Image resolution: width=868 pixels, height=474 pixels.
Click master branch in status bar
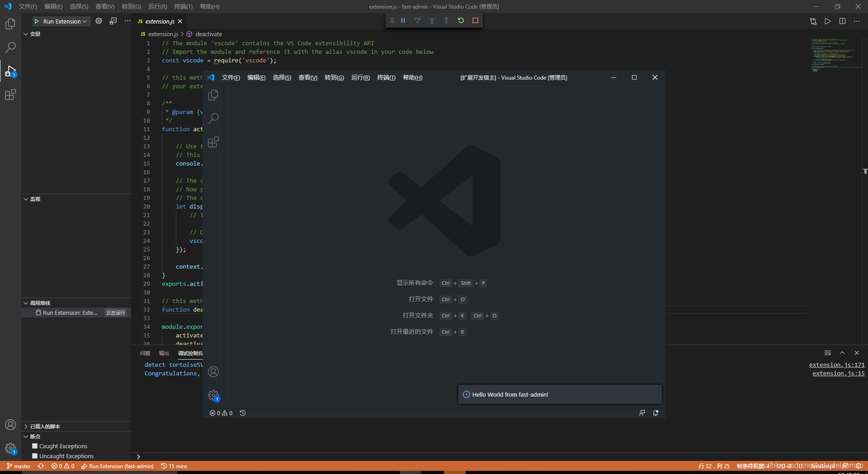tap(19, 466)
